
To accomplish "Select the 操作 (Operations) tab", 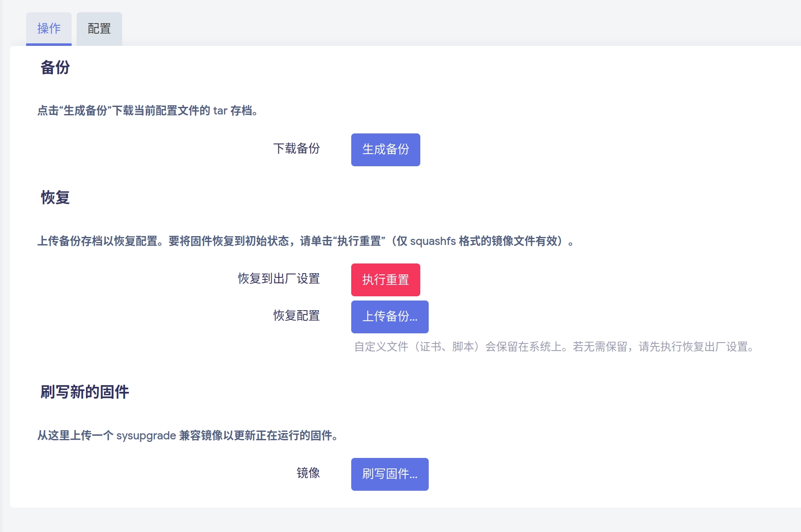I will [48, 29].
